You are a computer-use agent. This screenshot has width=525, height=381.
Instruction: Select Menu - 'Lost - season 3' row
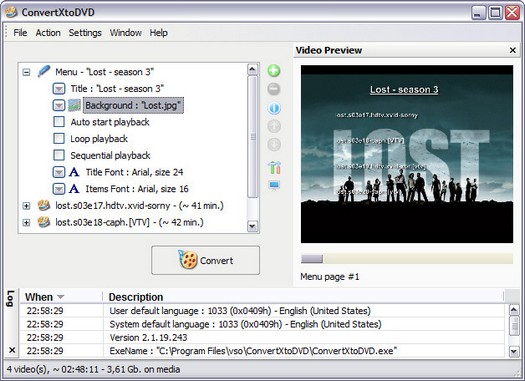pyautogui.click(x=104, y=72)
